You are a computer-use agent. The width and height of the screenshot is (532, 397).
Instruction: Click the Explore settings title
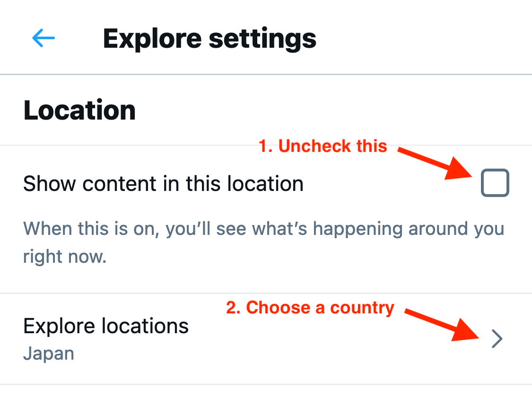click(x=209, y=38)
